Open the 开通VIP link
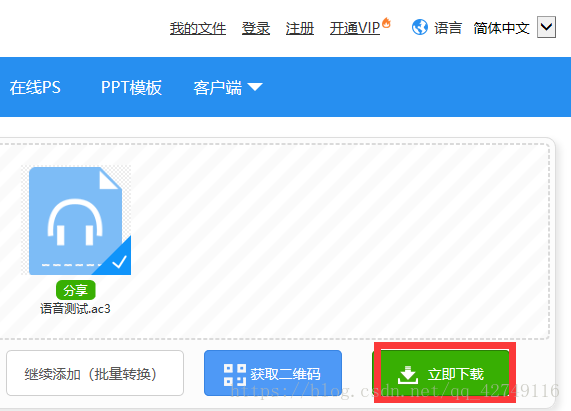The width and height of the screenshot is (571, 411). tap(355, 28)
